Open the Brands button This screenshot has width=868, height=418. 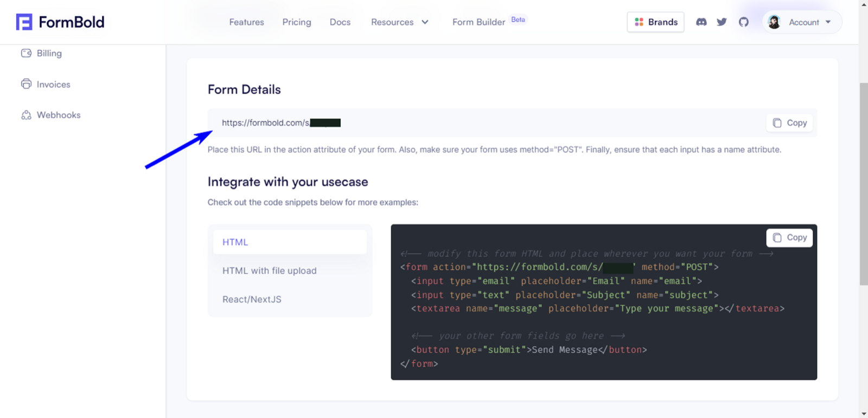pyautogui.click(x=655, y=22)
